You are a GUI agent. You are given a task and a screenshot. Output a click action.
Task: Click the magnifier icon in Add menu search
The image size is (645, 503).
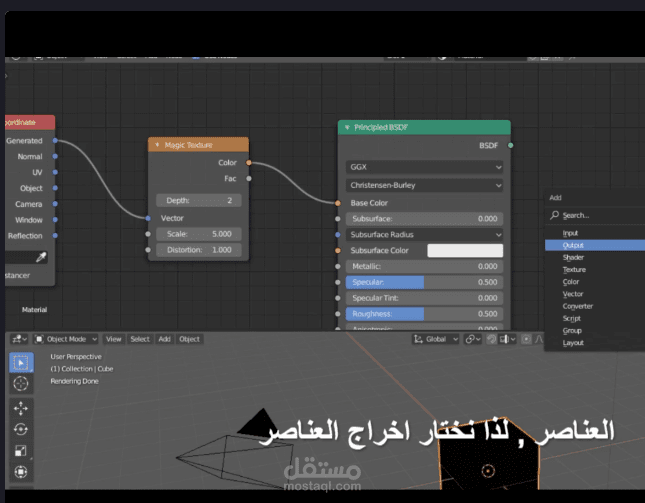tap(555, 215)
